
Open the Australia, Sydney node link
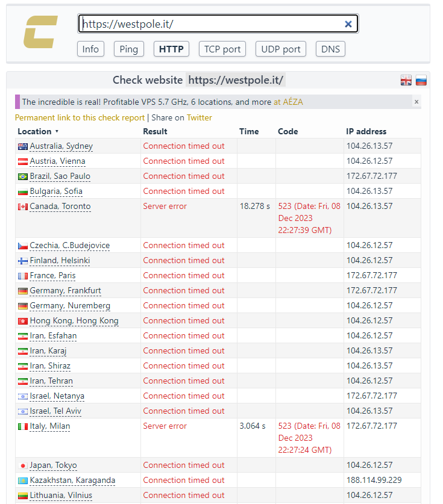pos(61,146)
